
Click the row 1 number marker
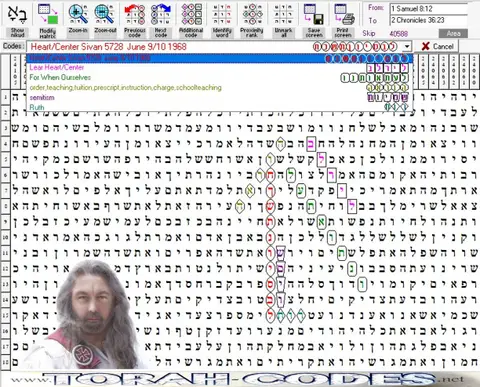point(5,97)
